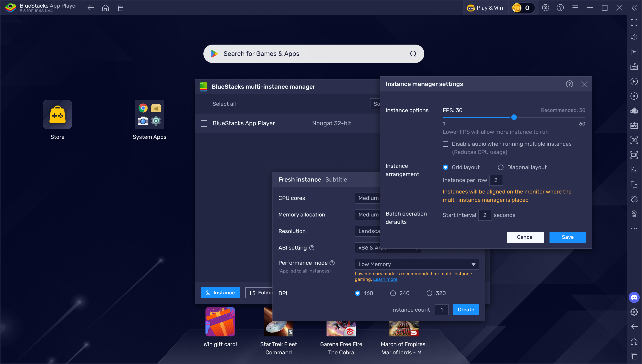642x364 pixels.
Task: Enable Disable audio when running multiple instances
Action: click(445, 144)
